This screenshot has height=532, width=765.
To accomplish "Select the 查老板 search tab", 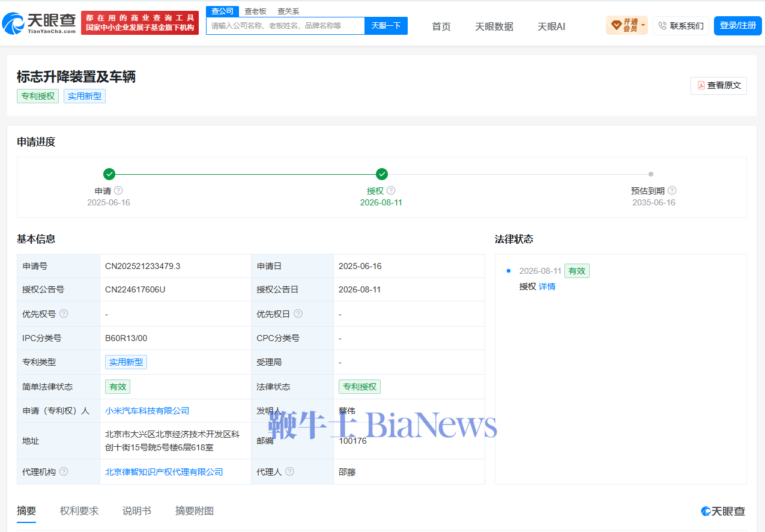I will tap(255, 11).
